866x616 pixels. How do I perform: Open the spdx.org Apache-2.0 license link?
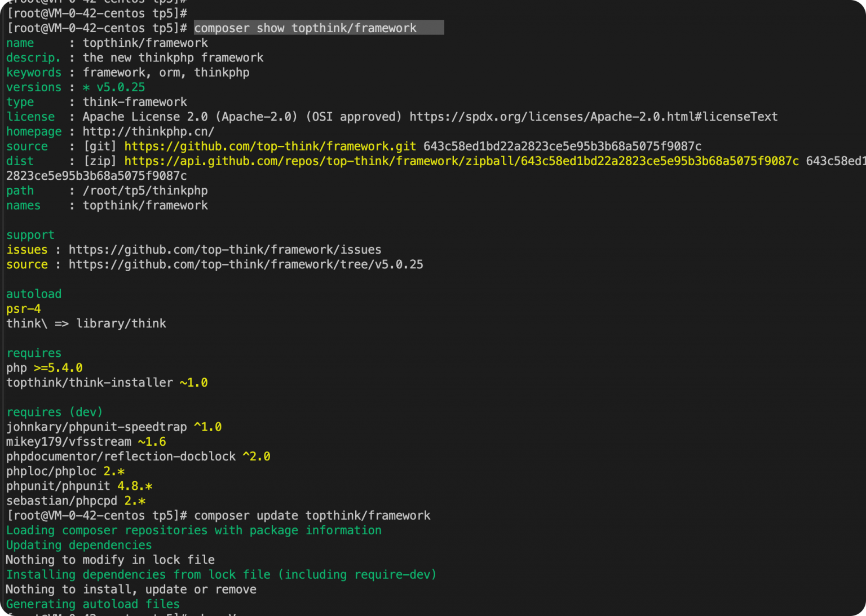[x=593, y=117]
